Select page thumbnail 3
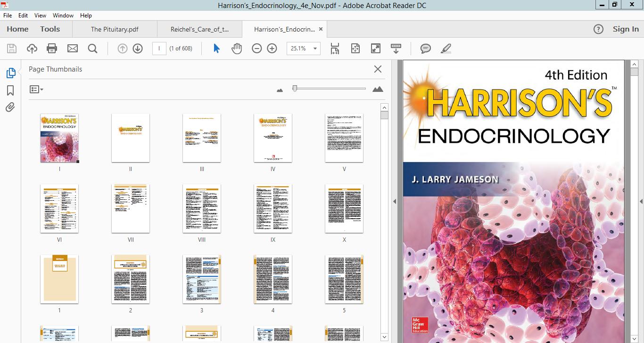The image size is (644, 343). click(x=202, y=279)
